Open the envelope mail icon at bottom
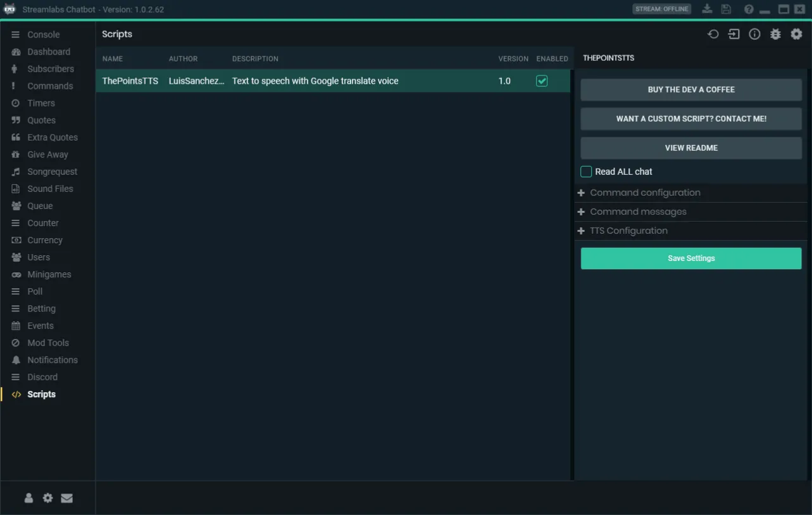 [x=66, y=498]
